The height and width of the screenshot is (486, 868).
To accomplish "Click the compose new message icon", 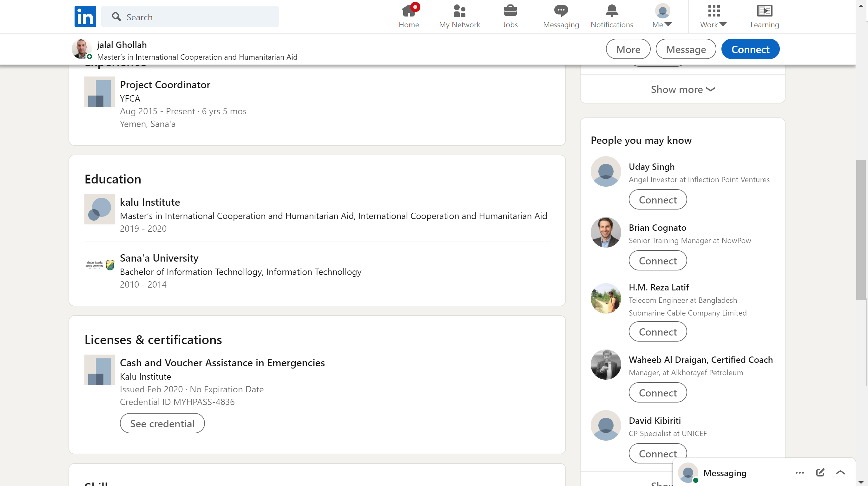I will tap(820, 473).
